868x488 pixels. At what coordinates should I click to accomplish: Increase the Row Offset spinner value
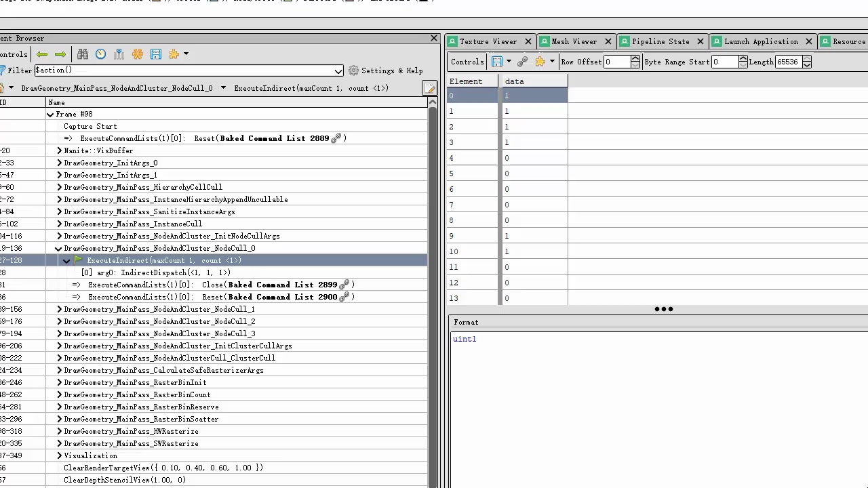click(x=635, y=58)
